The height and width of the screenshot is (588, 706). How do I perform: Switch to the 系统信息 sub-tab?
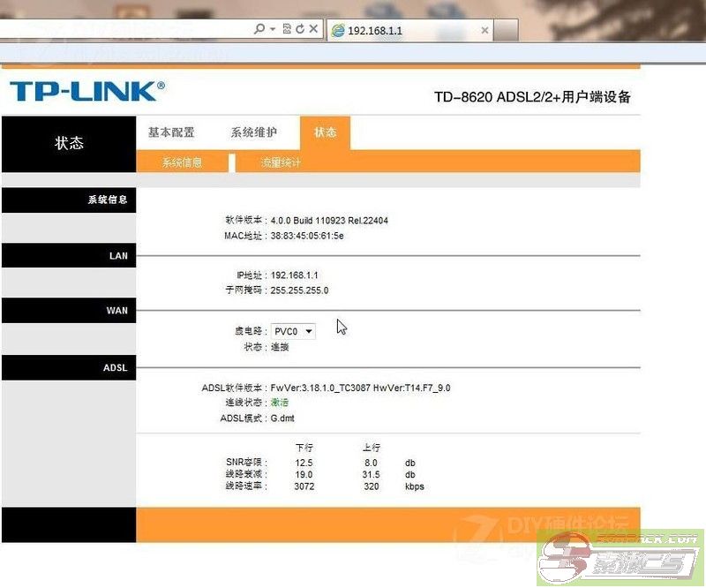[x=182, y=162]
